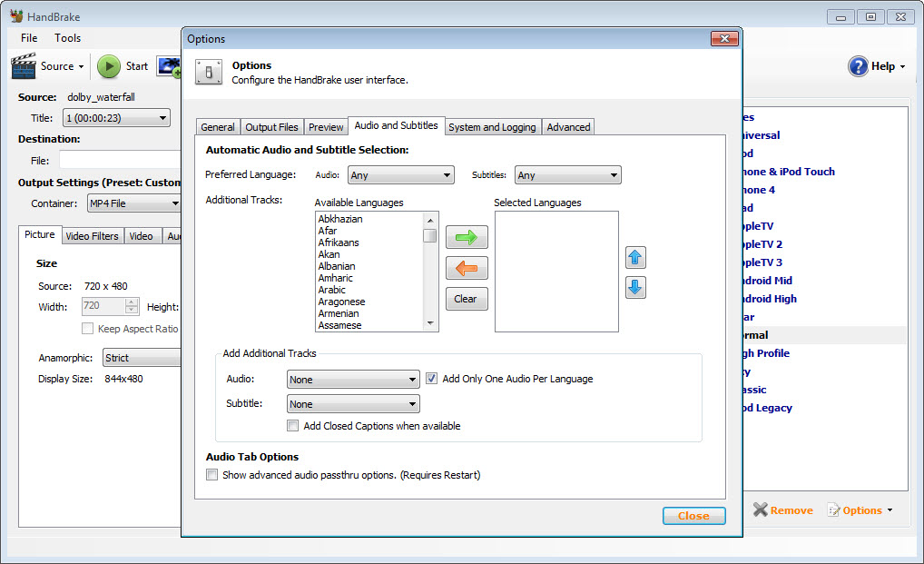Expand the preset Options dropdown arrow

click(890, 510)
